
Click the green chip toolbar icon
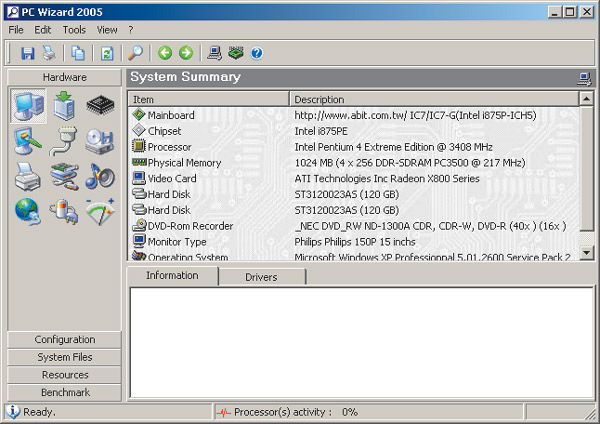236,53
